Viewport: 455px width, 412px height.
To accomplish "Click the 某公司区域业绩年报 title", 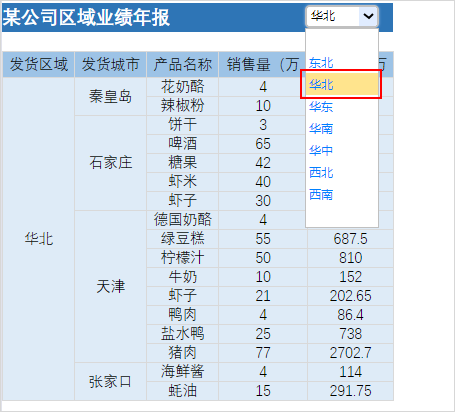I will tap(86, 17).
